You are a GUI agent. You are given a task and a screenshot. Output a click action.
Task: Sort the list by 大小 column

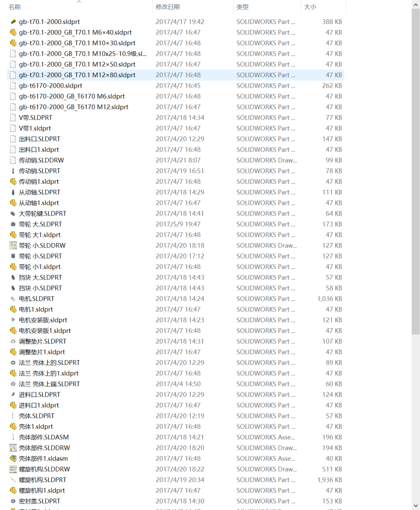310,7
